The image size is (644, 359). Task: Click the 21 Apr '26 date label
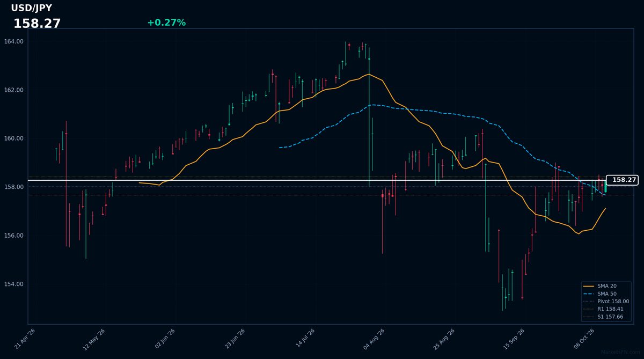pos(26,339)
